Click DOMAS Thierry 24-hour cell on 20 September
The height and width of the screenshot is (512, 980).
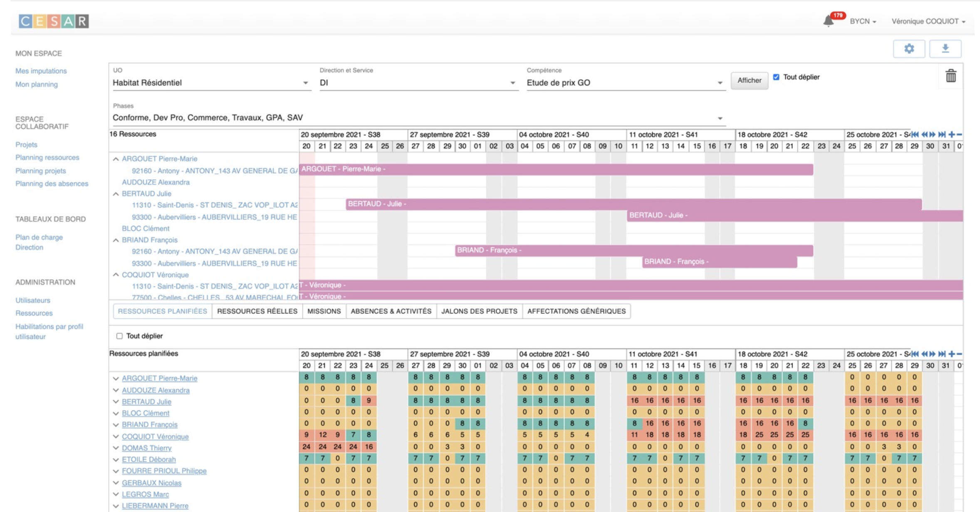[307, 447]
